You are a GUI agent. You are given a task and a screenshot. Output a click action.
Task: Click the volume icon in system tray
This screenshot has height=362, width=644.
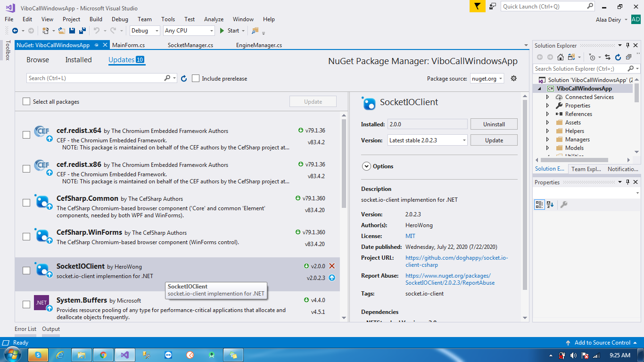pos(574,355)
